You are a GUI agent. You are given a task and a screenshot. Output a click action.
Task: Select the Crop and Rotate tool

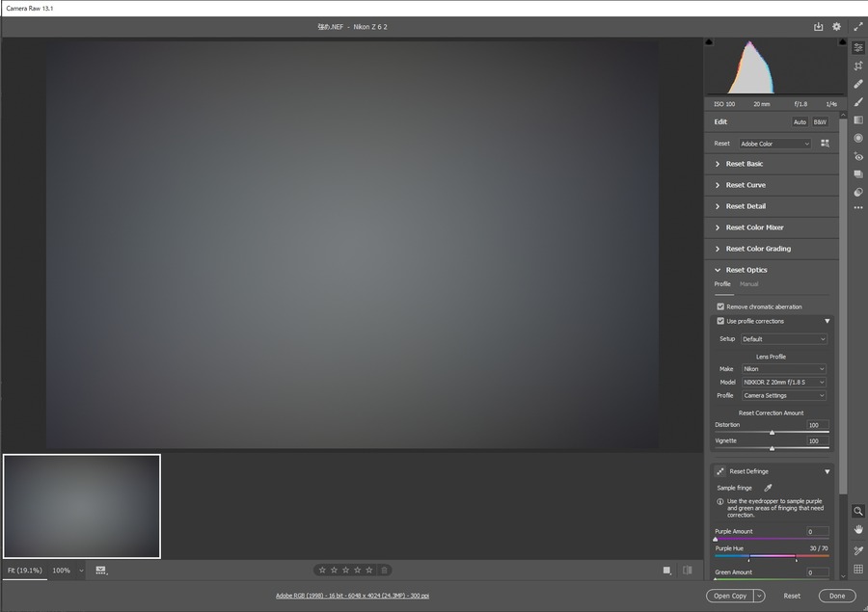pyautogui.click(x=858, y=66)
